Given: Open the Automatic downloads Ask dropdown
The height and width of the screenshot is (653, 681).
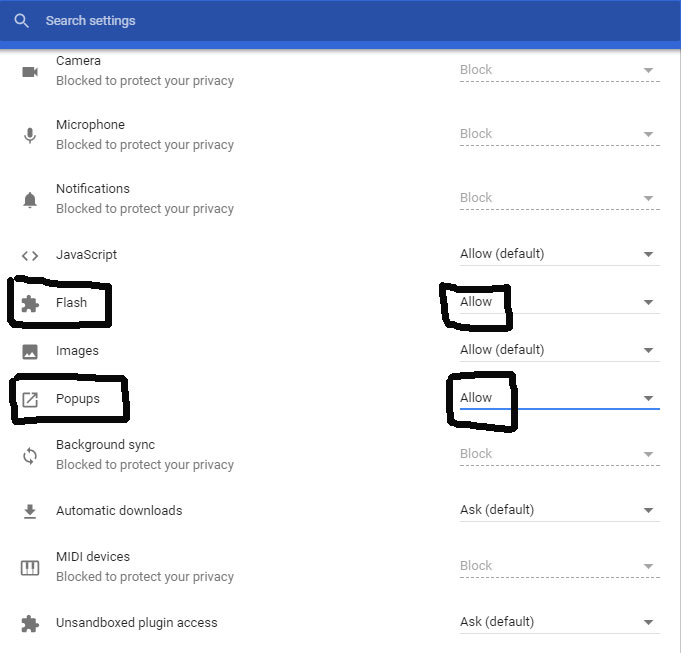Looking at the screenshot, I should point(560,510).
